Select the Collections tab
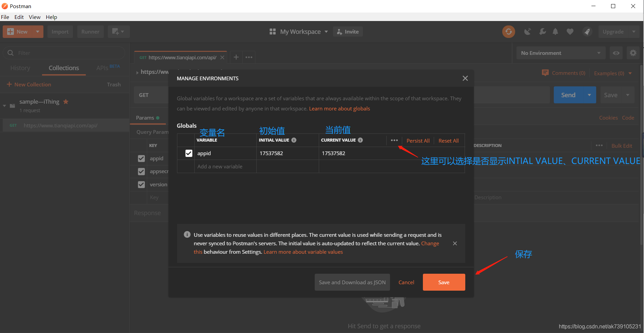Screen dimensions: 644x333 [64, 68]
